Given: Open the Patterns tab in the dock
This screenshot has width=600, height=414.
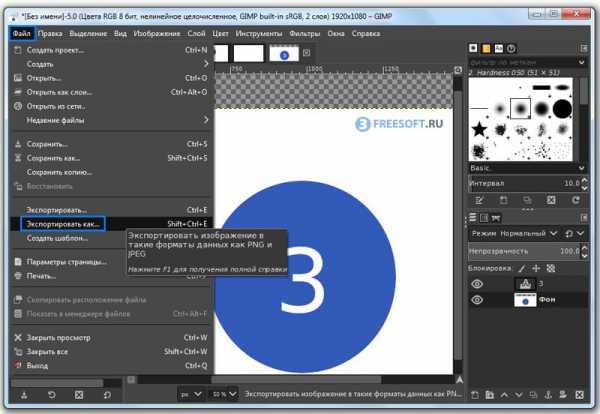Looking at the screenshot, I should coord(486,48).
